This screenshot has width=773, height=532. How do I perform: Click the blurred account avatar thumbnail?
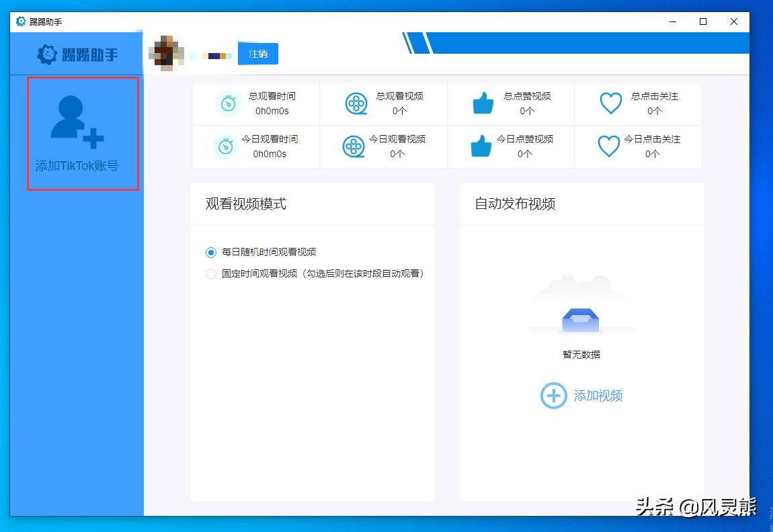tap(167, 52)
